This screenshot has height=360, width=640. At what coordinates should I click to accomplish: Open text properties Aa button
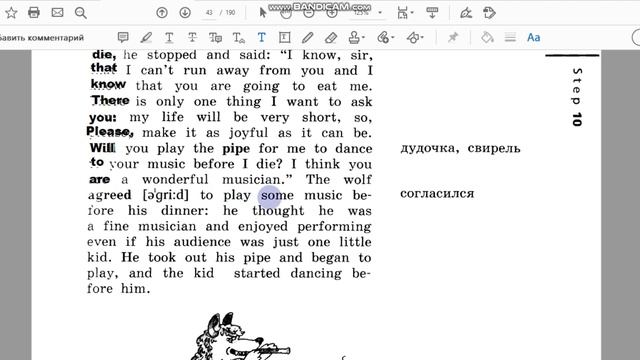[533, 38]
